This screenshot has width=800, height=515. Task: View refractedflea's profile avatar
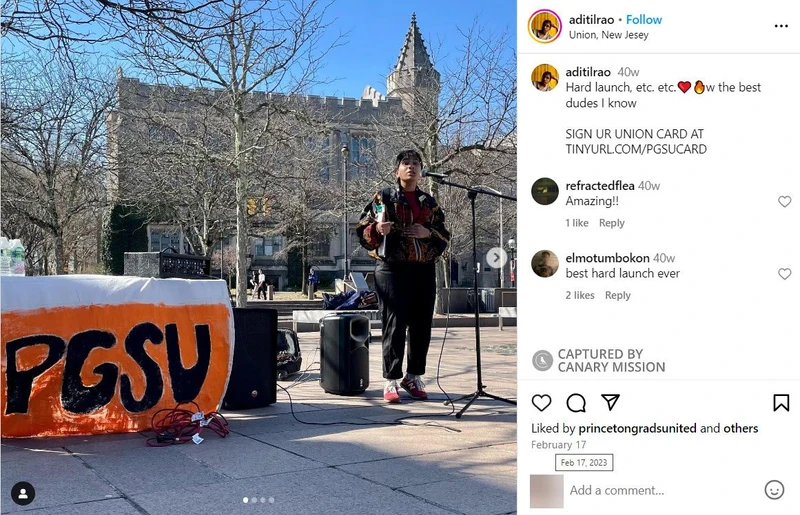[545, 191]
